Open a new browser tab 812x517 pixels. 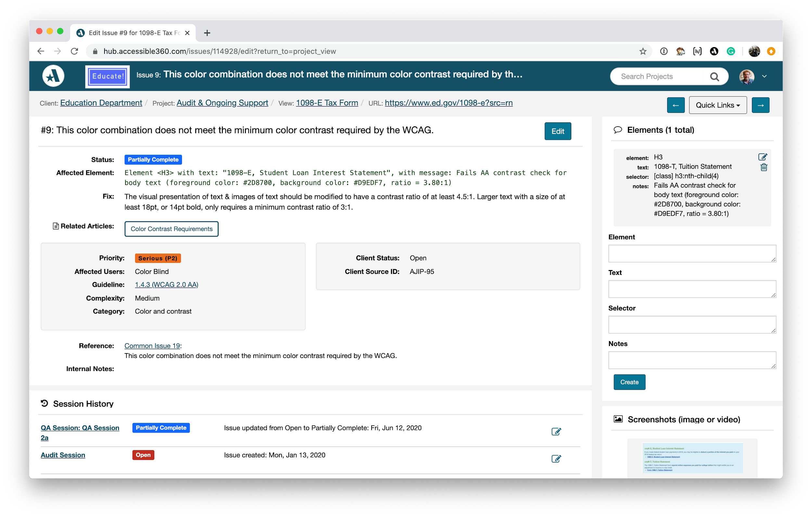(x=207, y=33)
